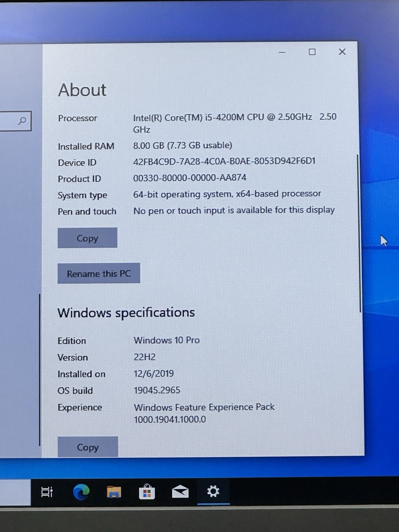
Task: Copy the device specifications
Action: (87, 238)
